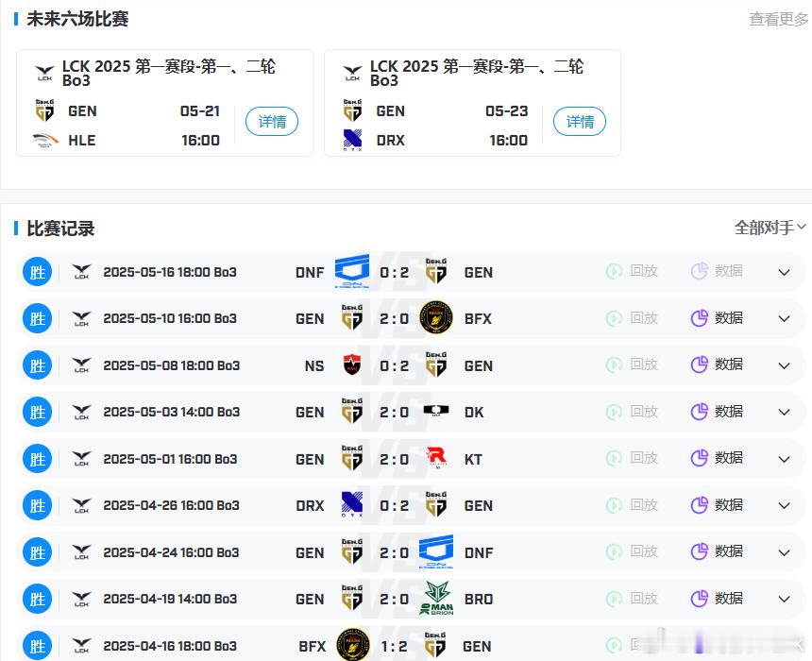Open 数据 stats for 05-08 NS vs GEN
Screen dimensions: 812x661
[x=718, y=364]
